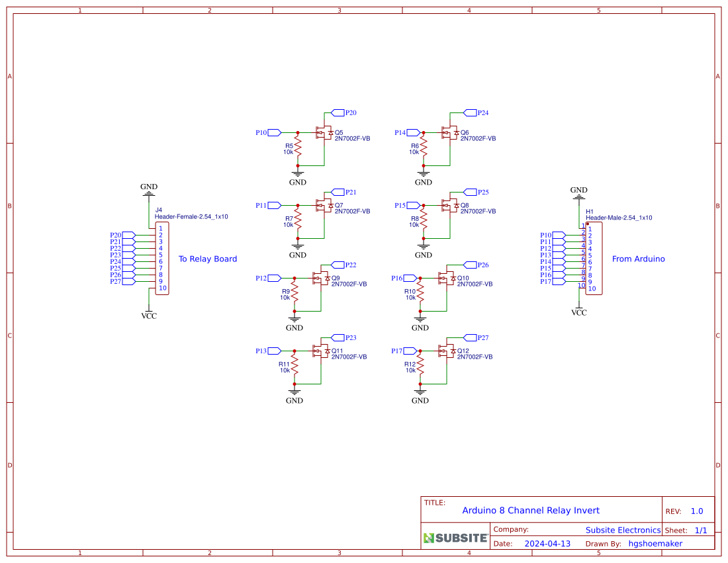Image resolution: width=728 pixels, height=563 pixels.
Task: Click pin 1 of header J4
Action: 162,228
